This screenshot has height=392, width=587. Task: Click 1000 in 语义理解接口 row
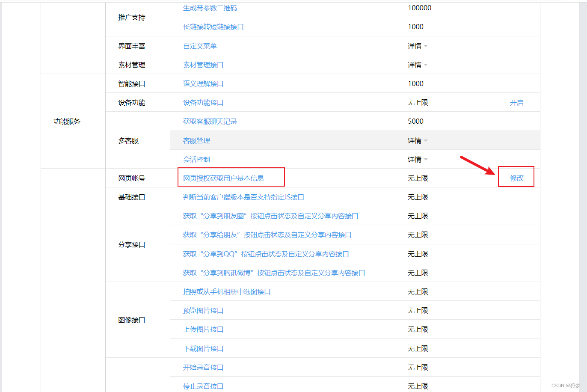[x=415, y=84]
